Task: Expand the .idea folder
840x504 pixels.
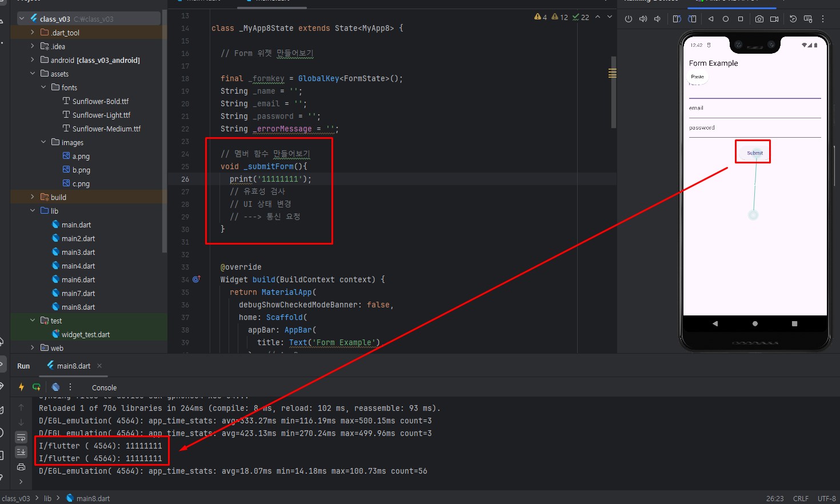Action: [33, 46]
